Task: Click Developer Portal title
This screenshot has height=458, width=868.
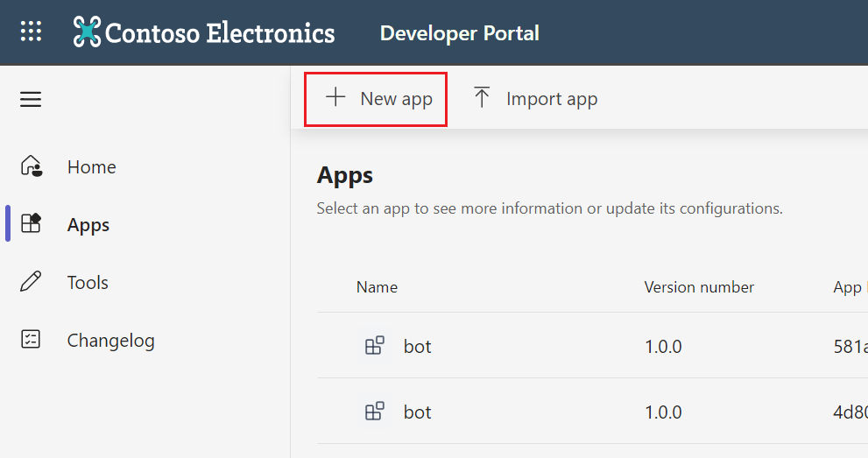Action: [x=460, y=33]
